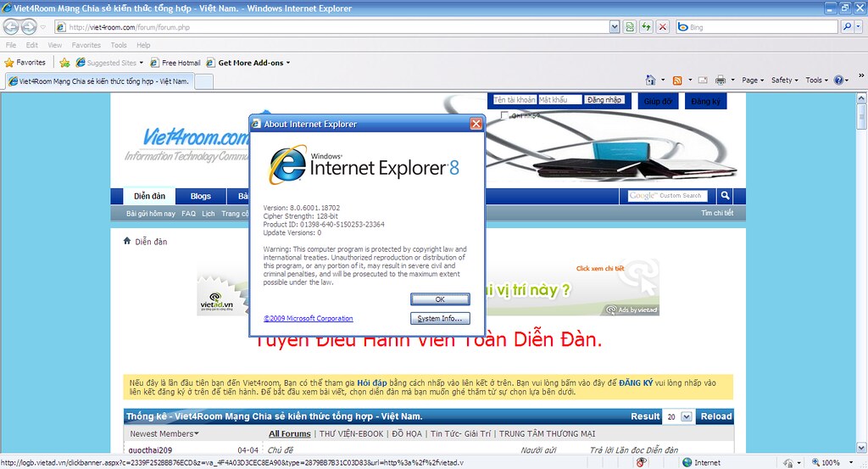Open the FAQ link
Viewport: 868px width, 469px height.
[x=188, y=214]
